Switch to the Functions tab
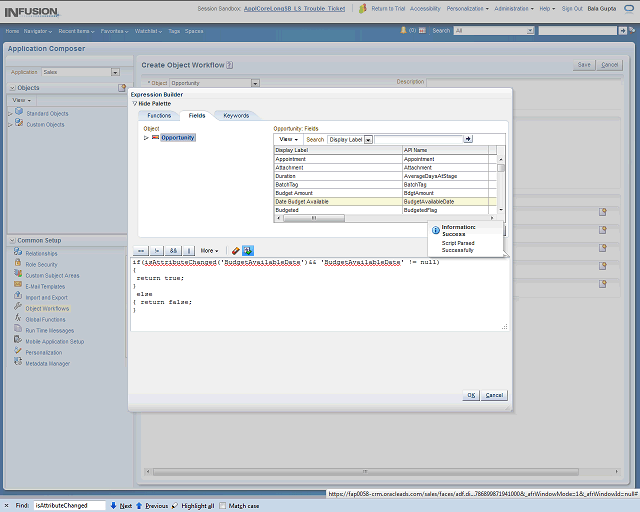Image resolution: width=640 pixels, height=512 pixels. point(159,116)
